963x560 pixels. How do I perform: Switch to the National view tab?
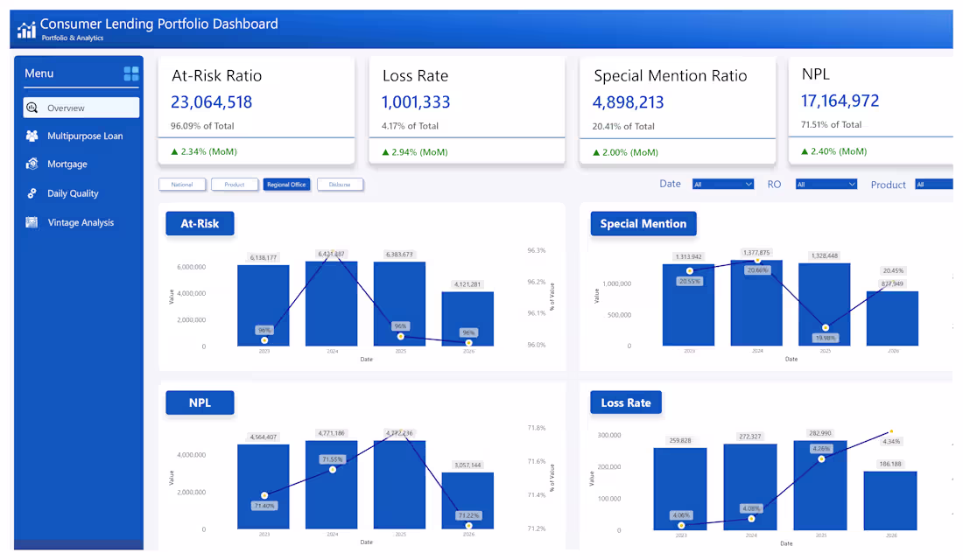click(x=182, y=185)
